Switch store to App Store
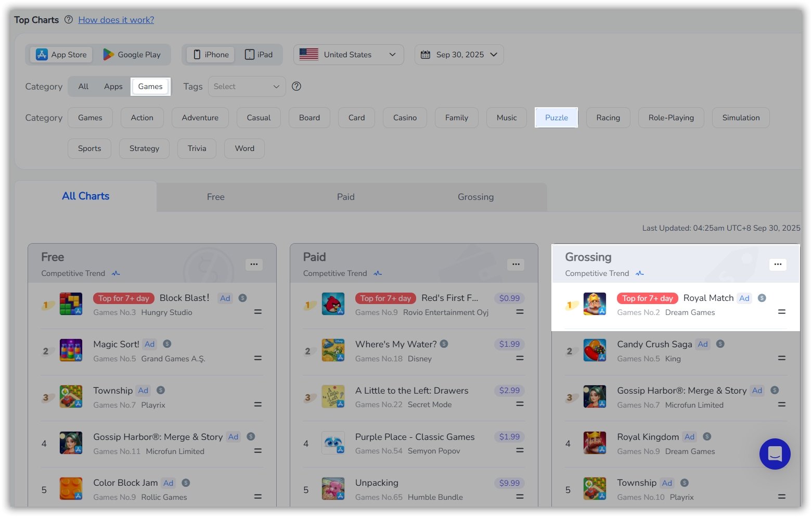 pyautogui.click(x=61, y=55)
